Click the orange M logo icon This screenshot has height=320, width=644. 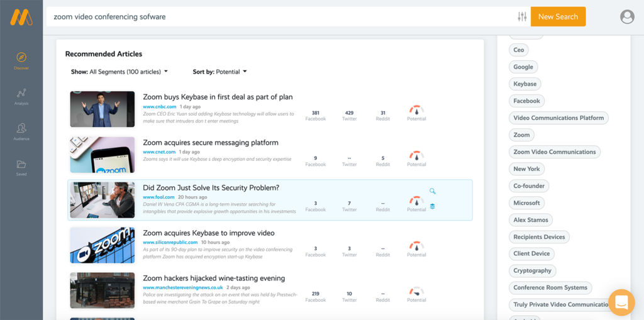[x=21, y=17]
